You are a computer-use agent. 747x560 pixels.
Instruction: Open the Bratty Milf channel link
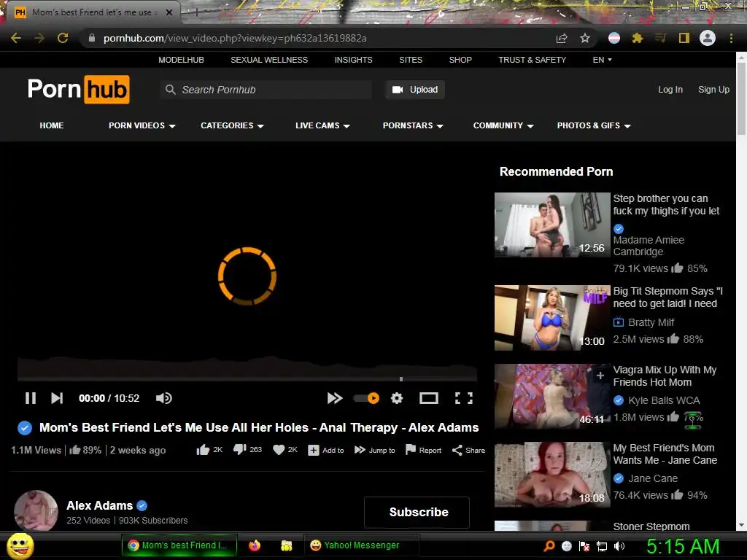(x=651, y=322)
